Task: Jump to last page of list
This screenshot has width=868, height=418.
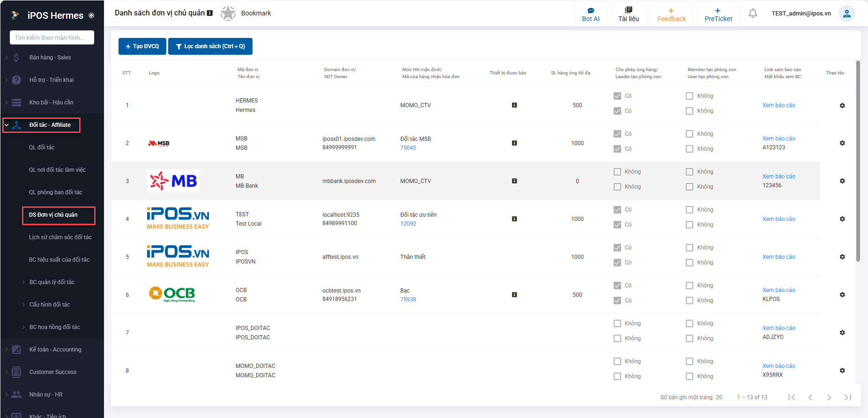Action: point(847,397)
